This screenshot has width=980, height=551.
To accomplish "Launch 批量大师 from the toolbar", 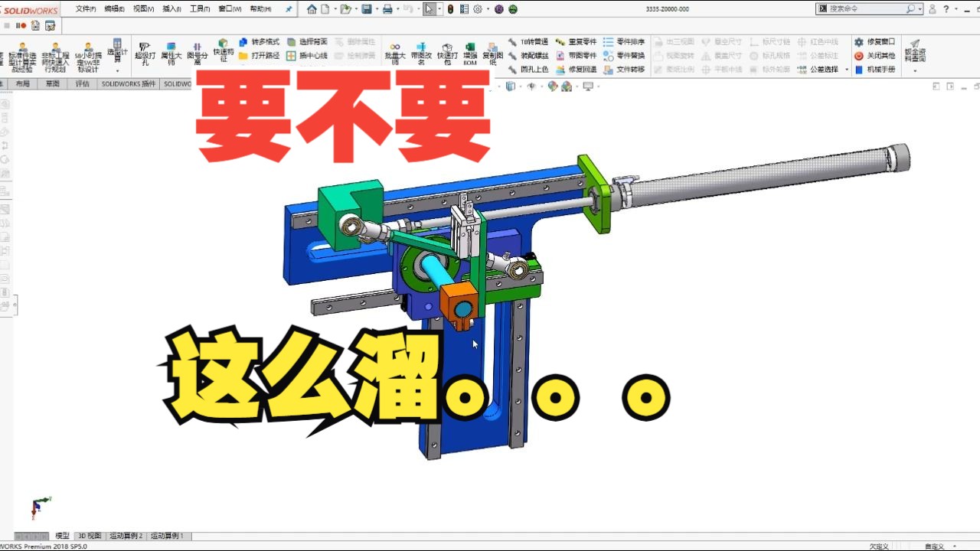I will pyautogui.click(x=394, y=54).
